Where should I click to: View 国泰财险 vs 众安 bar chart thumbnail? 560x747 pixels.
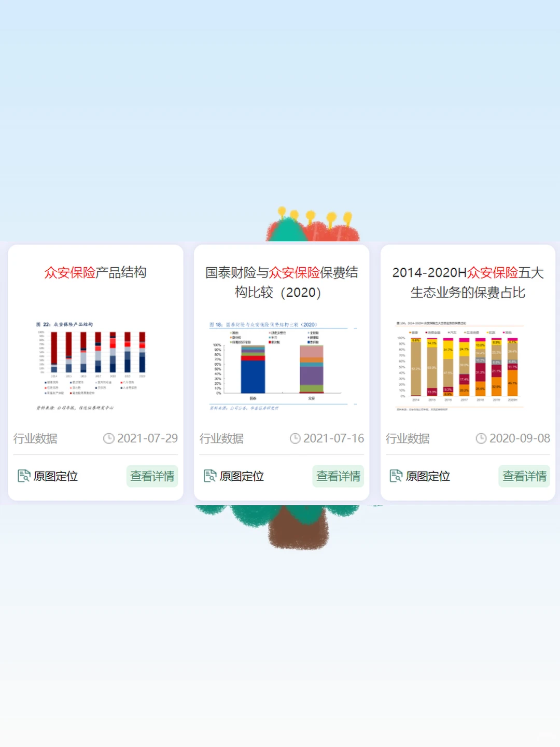click(x=283, y=366)
